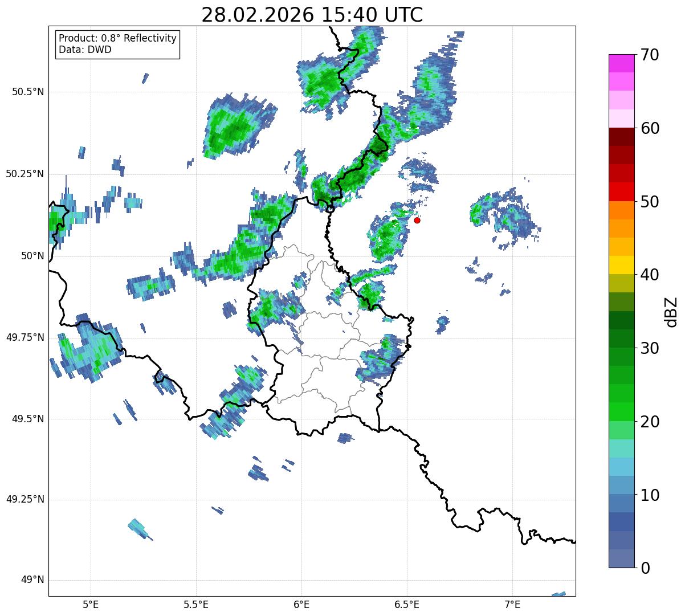The image size is (685, 616).
Task: Click the 49.5°N latitude label
Action: pyautogui.click(x=28, y=419)
